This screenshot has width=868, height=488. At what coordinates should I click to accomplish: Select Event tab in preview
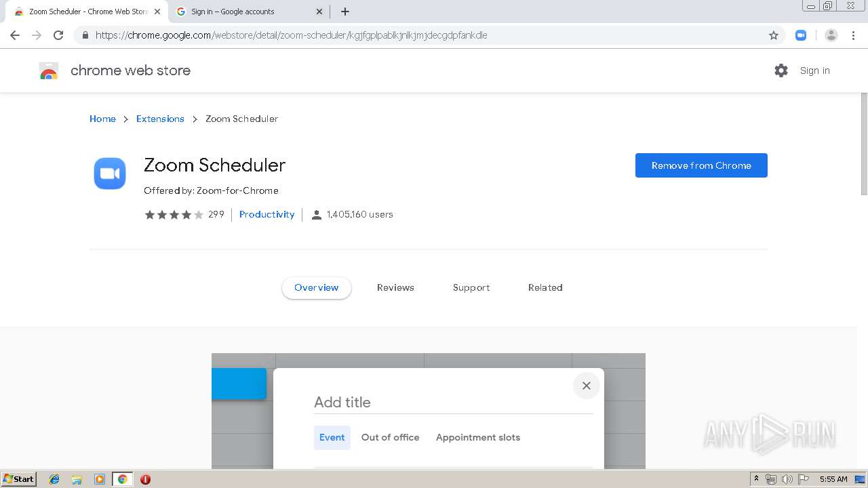click(332, 437)
